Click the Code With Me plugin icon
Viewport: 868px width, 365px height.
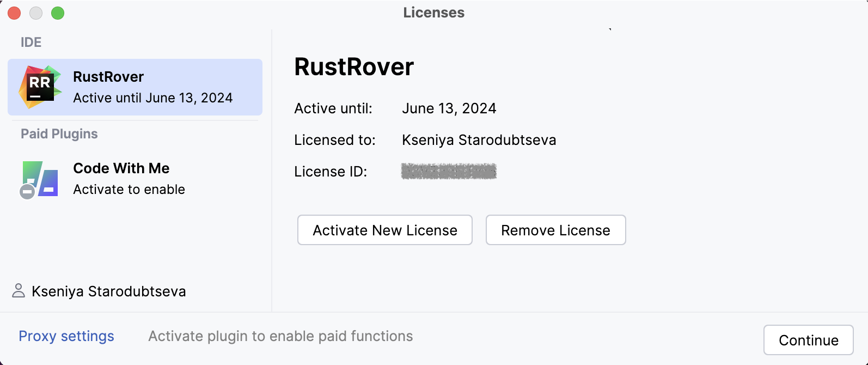coord(39,179)
